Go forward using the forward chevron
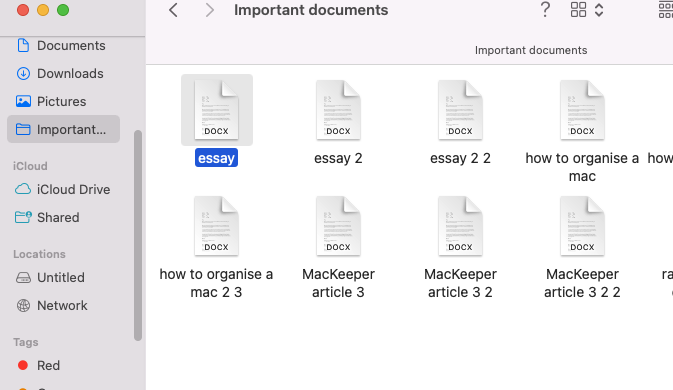 (x=209, y=10)
